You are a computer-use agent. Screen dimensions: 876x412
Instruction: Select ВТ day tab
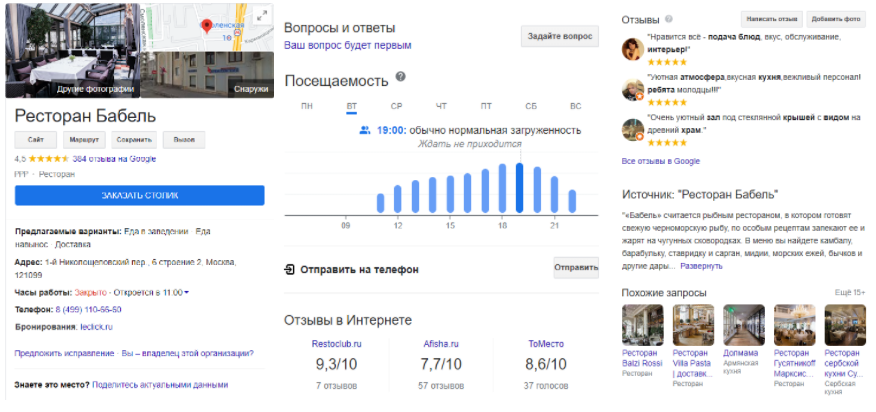coord(351,106)
